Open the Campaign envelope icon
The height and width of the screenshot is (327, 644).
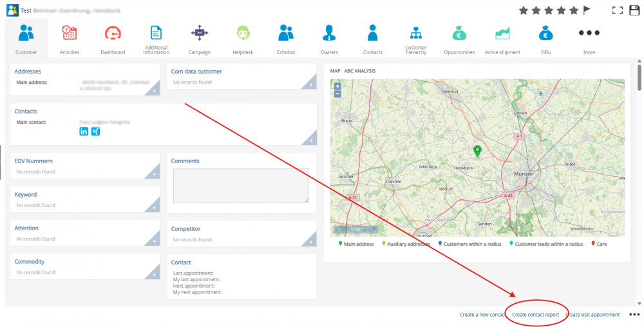(200, 33)
